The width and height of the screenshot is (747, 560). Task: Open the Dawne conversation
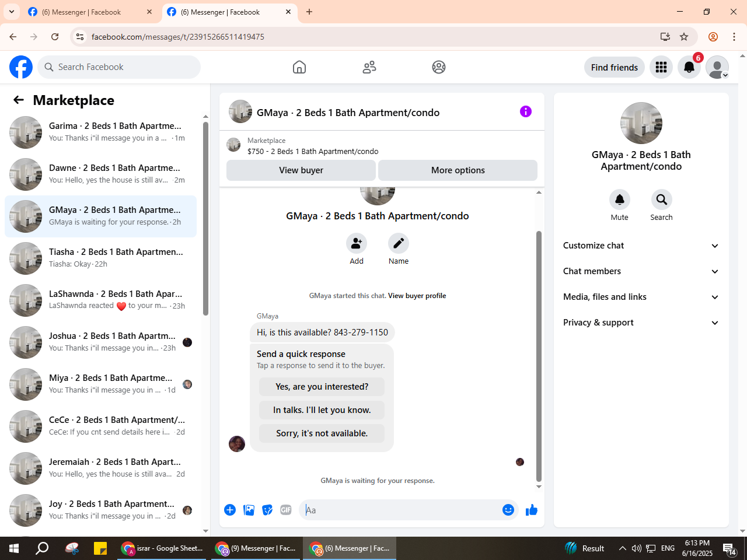(x=100, y=174)
